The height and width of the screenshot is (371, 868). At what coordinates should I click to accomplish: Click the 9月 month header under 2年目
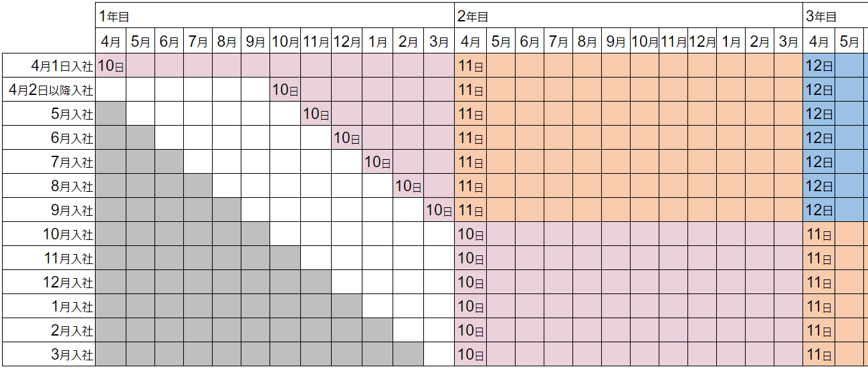pos(616,41)
